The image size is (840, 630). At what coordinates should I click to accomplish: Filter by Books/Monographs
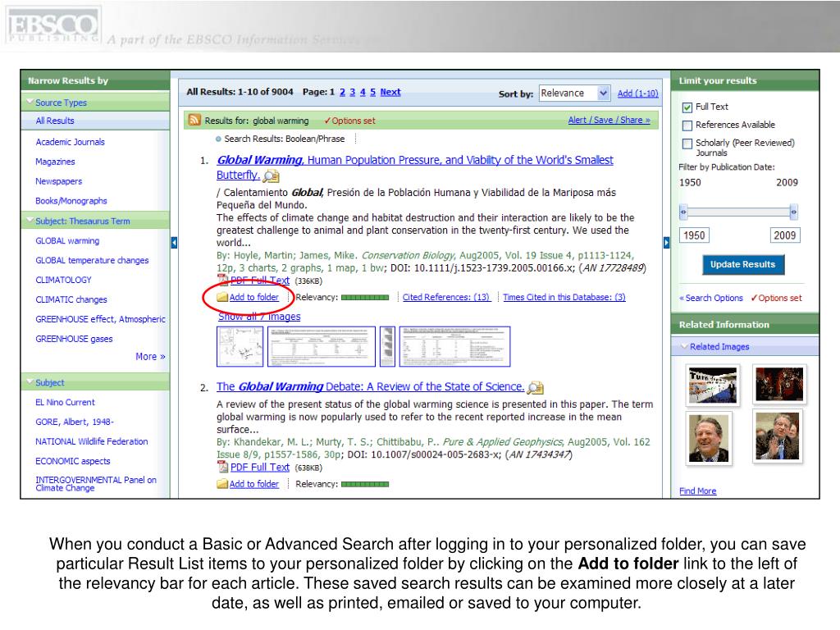click(x=71, y=201)
